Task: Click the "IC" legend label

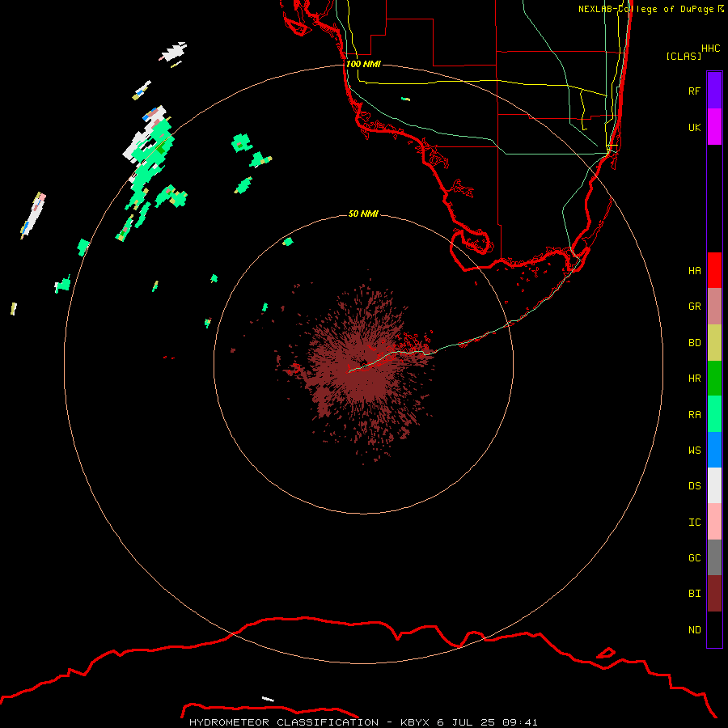Action: pos(694,523)
